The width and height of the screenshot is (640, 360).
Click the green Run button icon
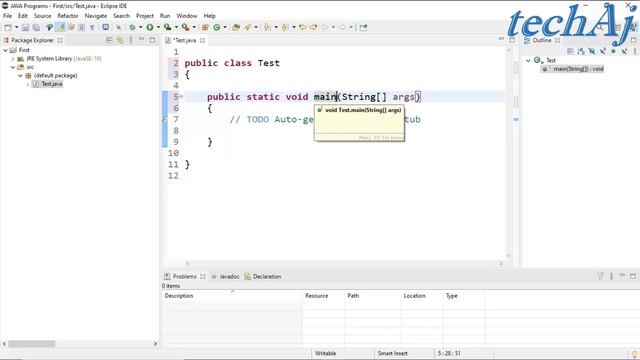(x=150, y=27)
